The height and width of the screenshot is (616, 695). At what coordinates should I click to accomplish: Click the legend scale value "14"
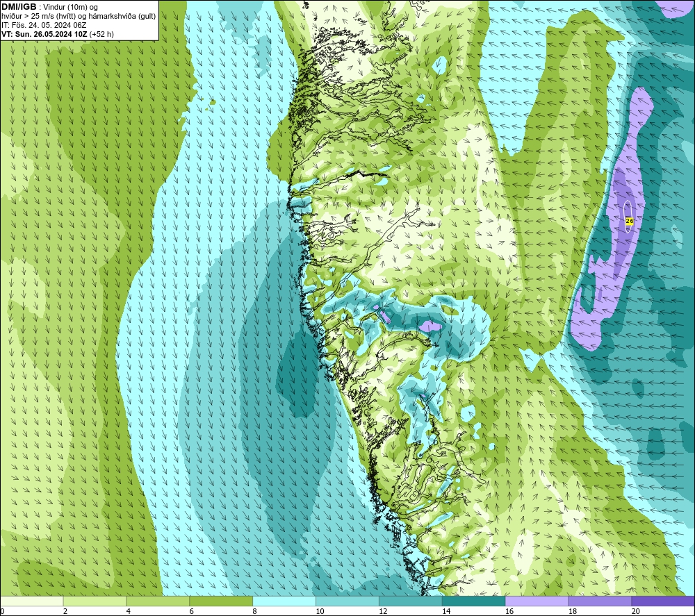(x=446, y=611)
